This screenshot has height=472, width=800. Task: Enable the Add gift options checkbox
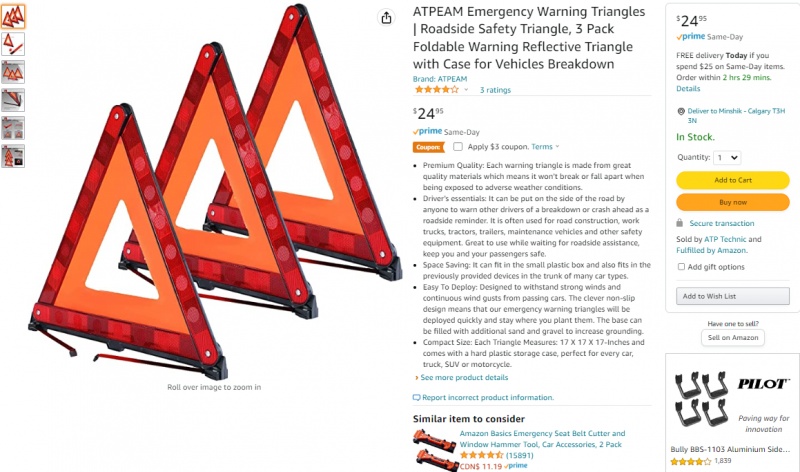[x=681, y=266]
